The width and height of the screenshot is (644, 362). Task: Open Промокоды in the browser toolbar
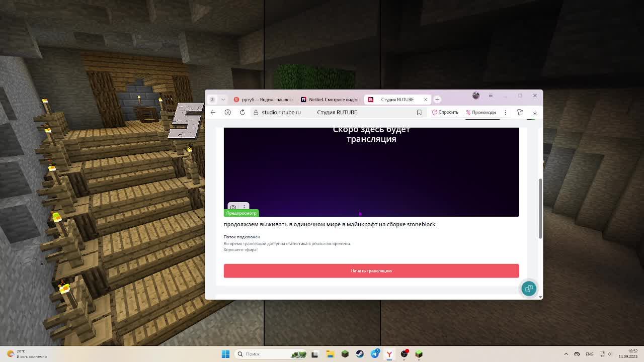click(481, 112)
